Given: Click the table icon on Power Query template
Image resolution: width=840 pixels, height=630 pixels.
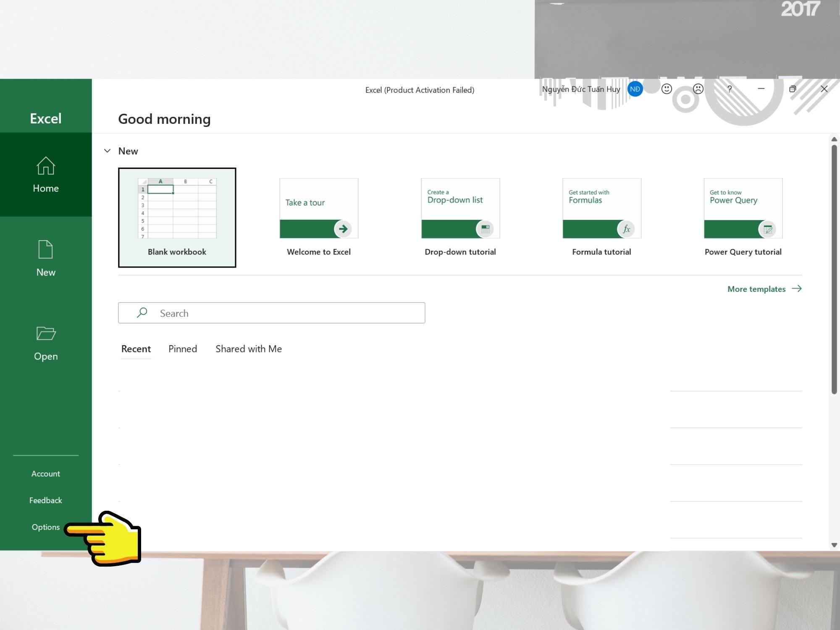Looking at the screenshot, I should [x=768, y=229].
